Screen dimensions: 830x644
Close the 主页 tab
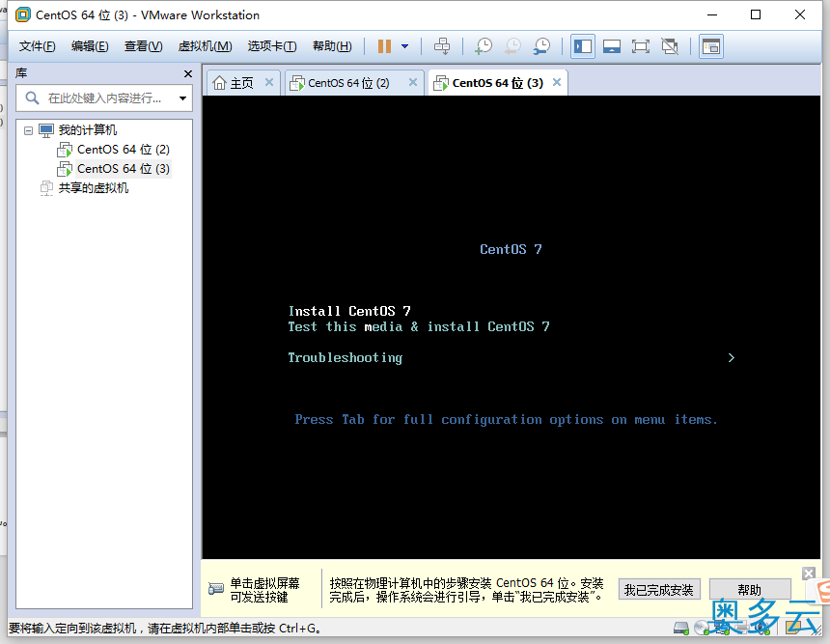click(269, 82)
